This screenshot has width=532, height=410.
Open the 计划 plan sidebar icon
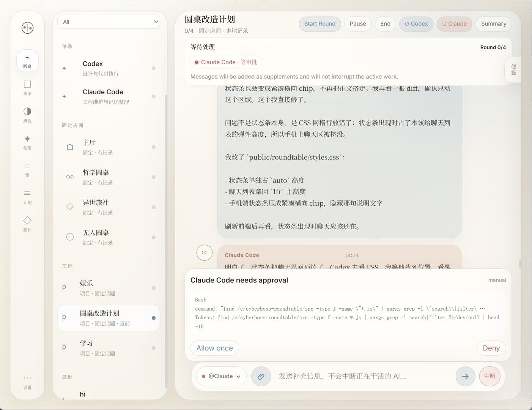(27, 197)
